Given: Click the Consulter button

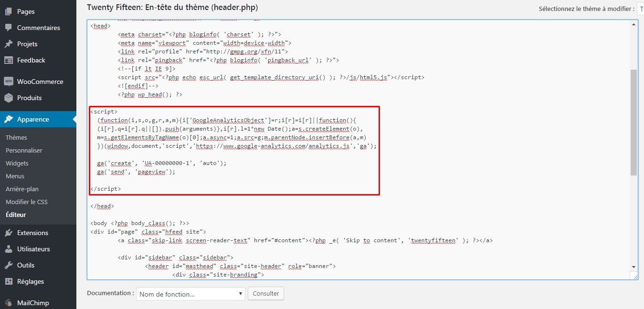Looking at the screenshot, I should pos(266,293).
